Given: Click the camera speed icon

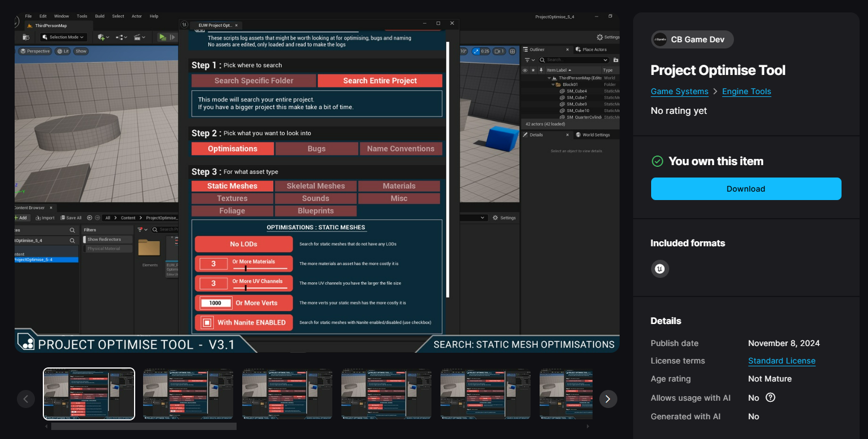Looking at the screenshot, I should click(499, 51).
